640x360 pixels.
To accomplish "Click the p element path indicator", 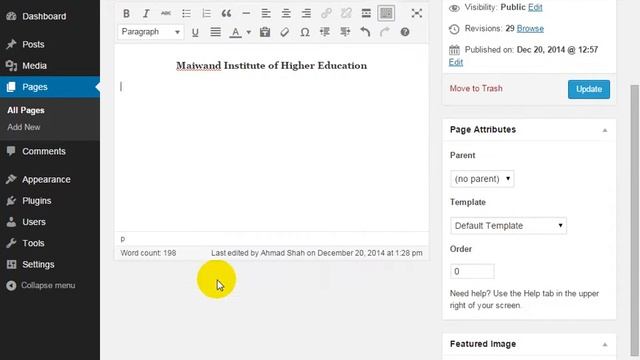I will coord(123,239).
